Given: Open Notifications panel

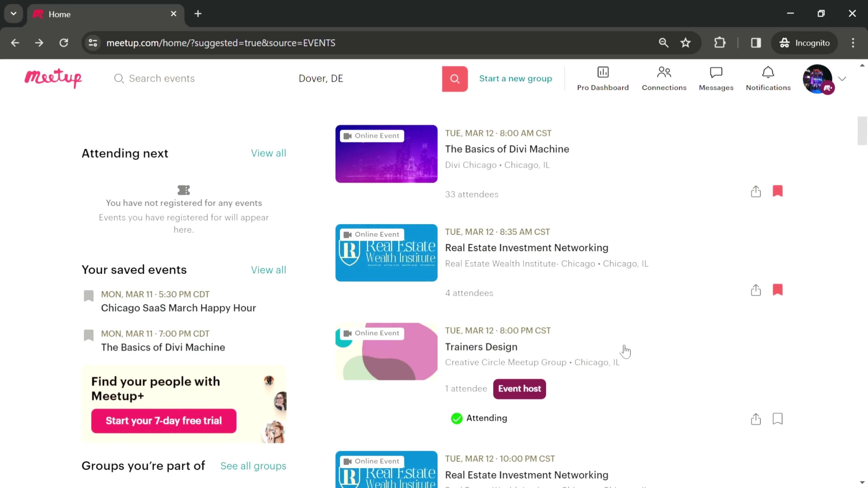Looking at the screenshot, I should (x=768, y=78).
